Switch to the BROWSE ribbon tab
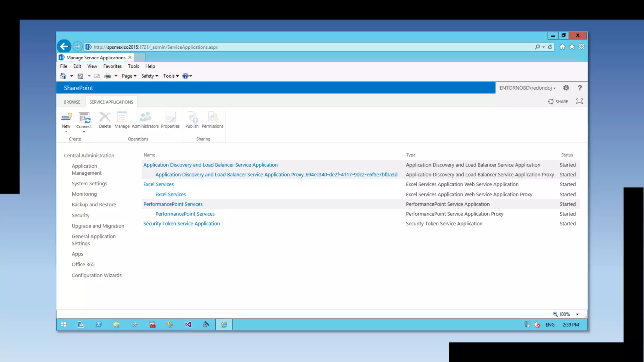The height and width of the screenshot is (362, 644). (x=72, y=102)
